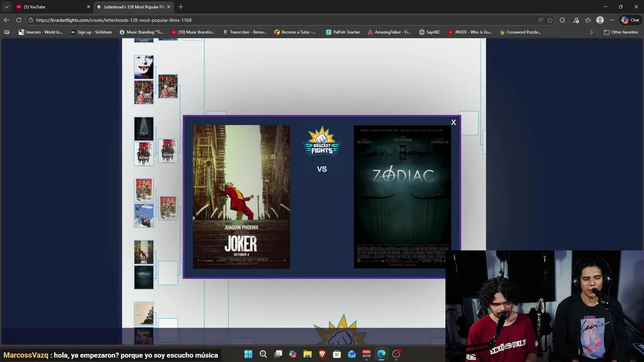
Task: Launch Brave browser from taskbar
Action: click(x=323, y=354)
